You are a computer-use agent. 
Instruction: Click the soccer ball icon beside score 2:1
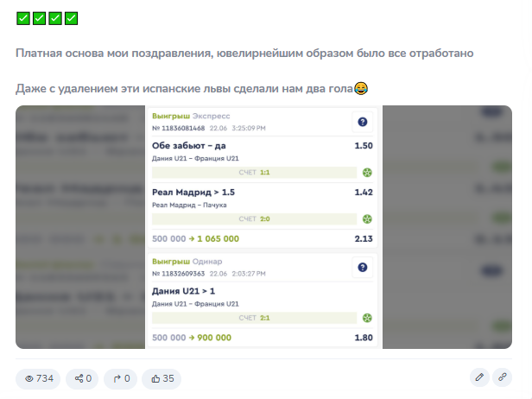click(367, 318)
